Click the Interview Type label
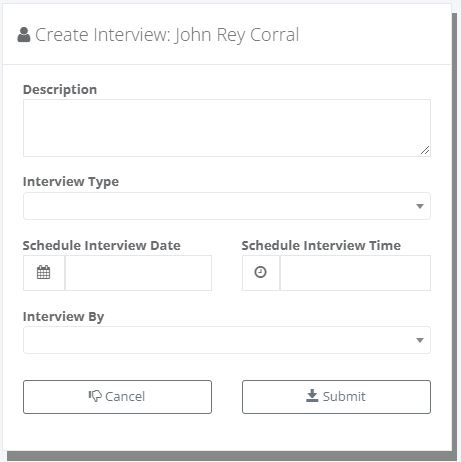 71,182
